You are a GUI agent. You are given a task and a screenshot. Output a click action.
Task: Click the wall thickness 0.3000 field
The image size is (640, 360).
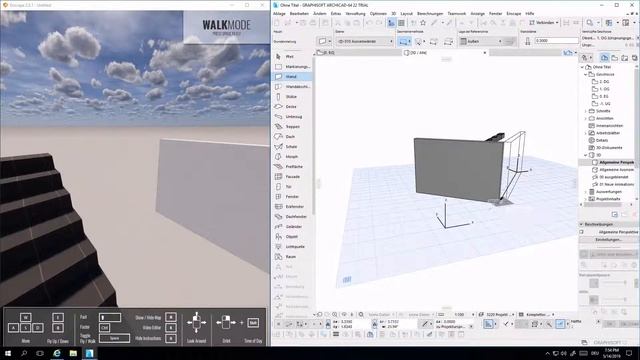point(556,41)
